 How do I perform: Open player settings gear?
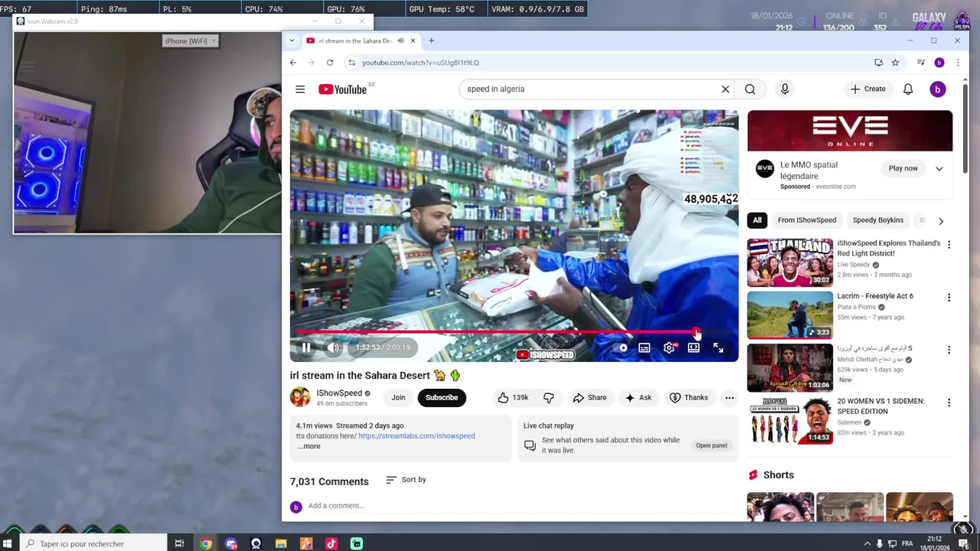669,348
